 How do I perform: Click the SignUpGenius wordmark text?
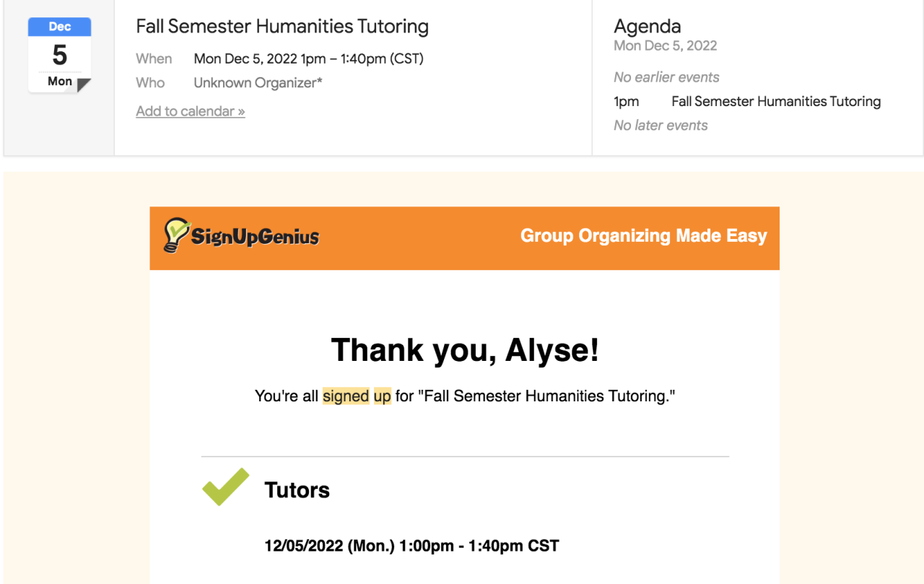click(x=255, y=236)
